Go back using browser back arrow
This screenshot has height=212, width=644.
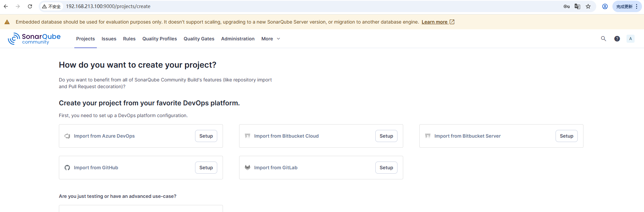[x=6, y=6]
